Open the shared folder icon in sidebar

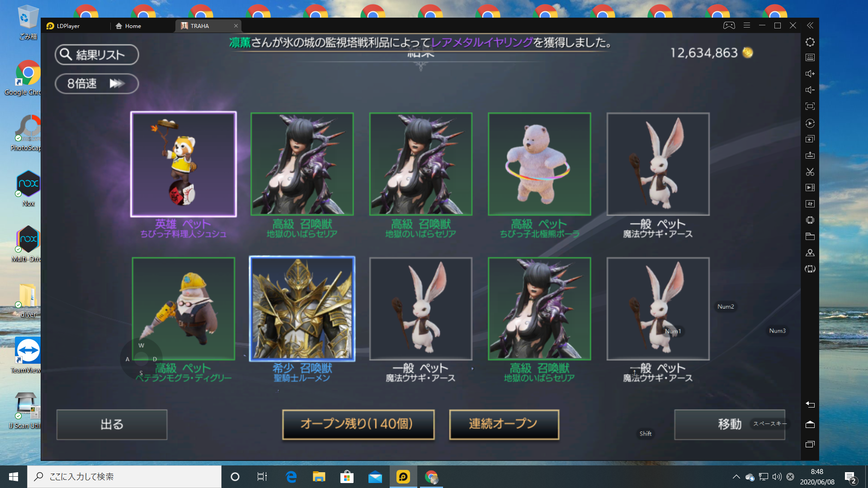coord(810,236)
